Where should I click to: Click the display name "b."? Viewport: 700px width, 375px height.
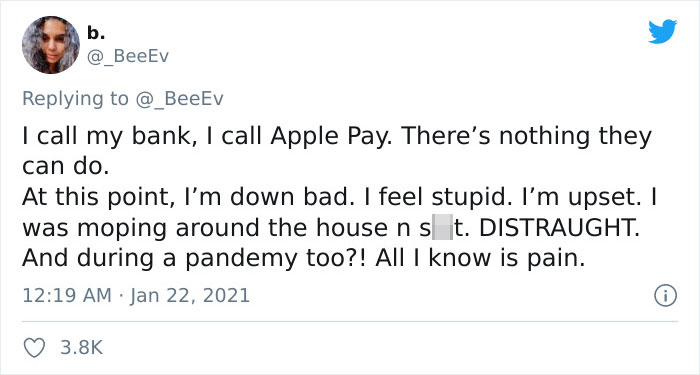96,33
